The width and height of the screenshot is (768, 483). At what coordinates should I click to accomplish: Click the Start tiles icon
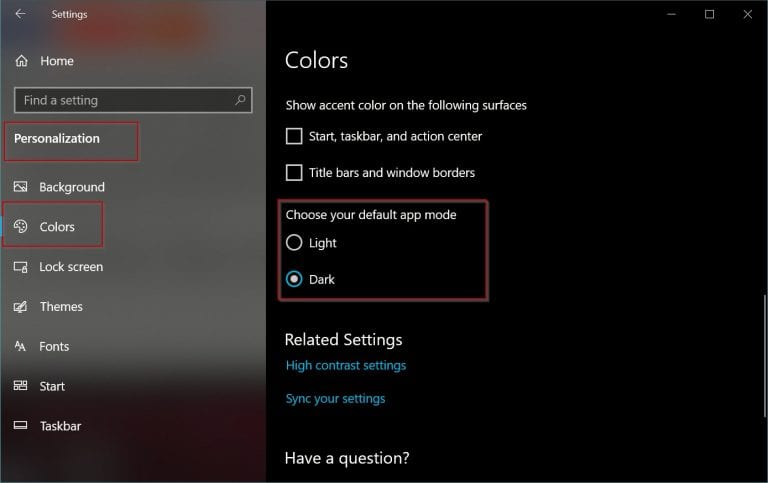tap(21, 386)
